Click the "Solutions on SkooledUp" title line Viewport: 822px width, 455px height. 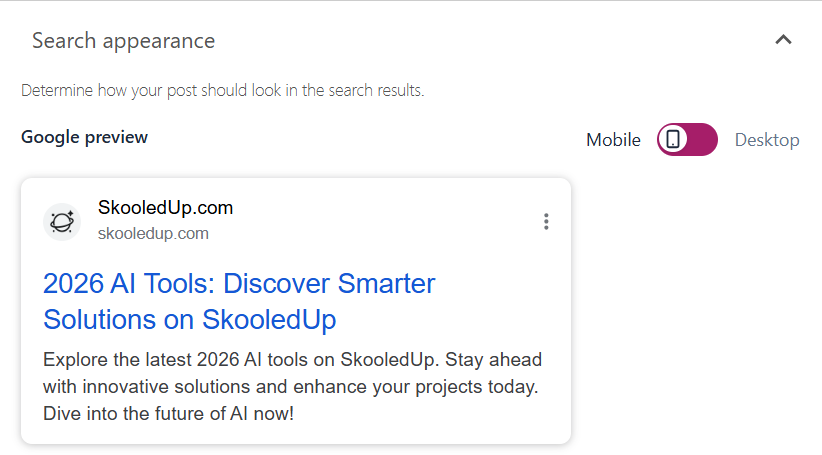[x=189, y=320]
